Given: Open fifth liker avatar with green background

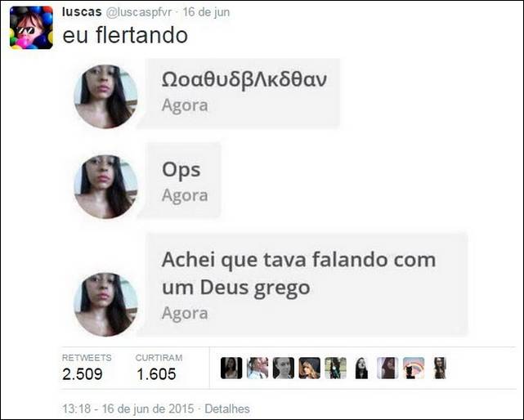Looking at the screenshot, I should point(335,368).
